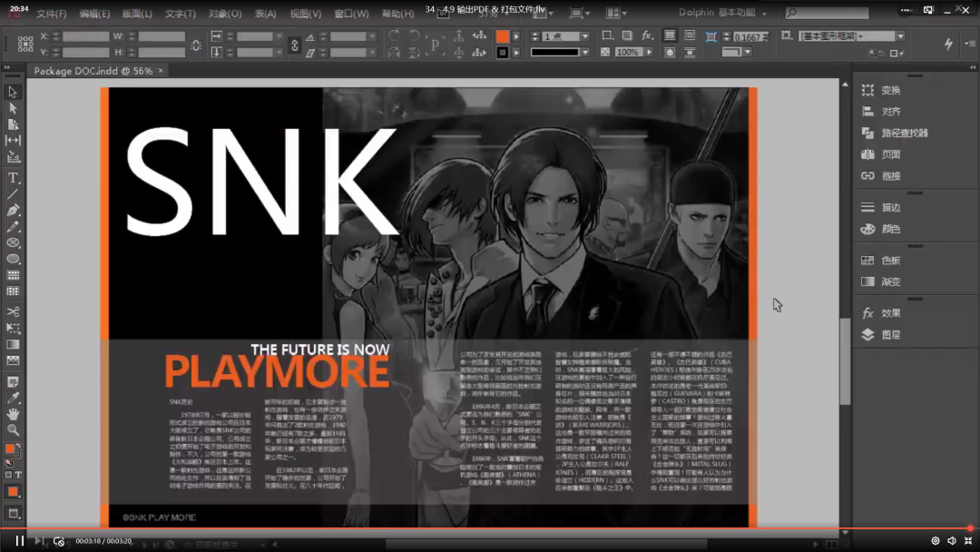Toggle formatting affects container button

pos(9,475)
